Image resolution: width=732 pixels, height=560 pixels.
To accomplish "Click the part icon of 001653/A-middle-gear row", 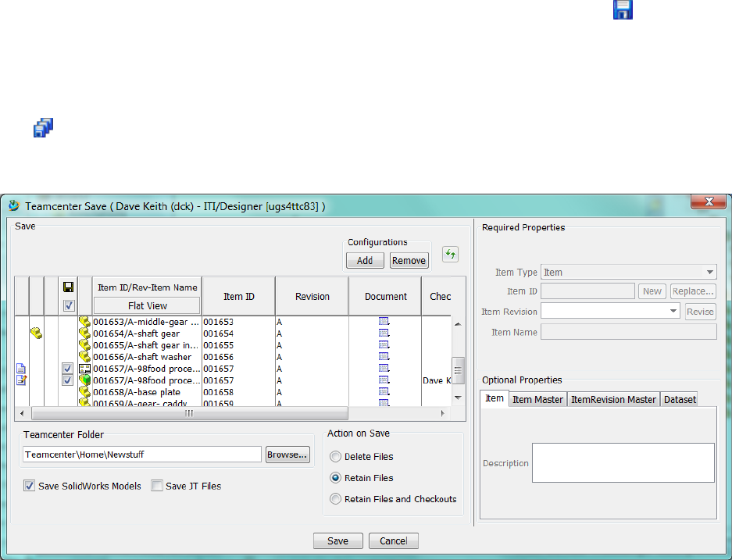I will [x=84, y=322].
